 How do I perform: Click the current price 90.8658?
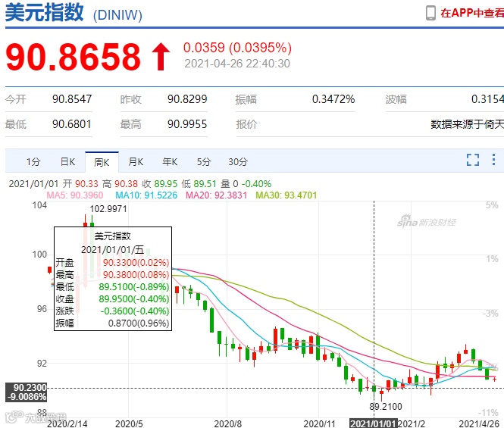coord(73,57)
